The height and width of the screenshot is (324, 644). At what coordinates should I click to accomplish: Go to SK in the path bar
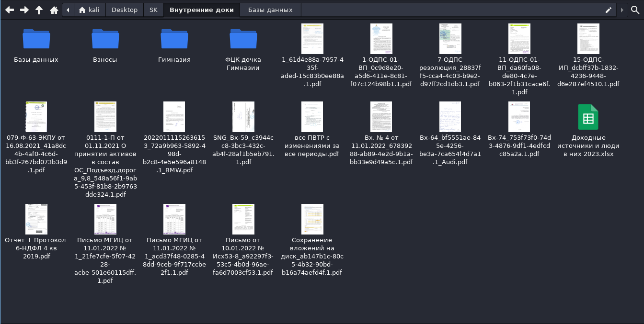tap(153, 10)
